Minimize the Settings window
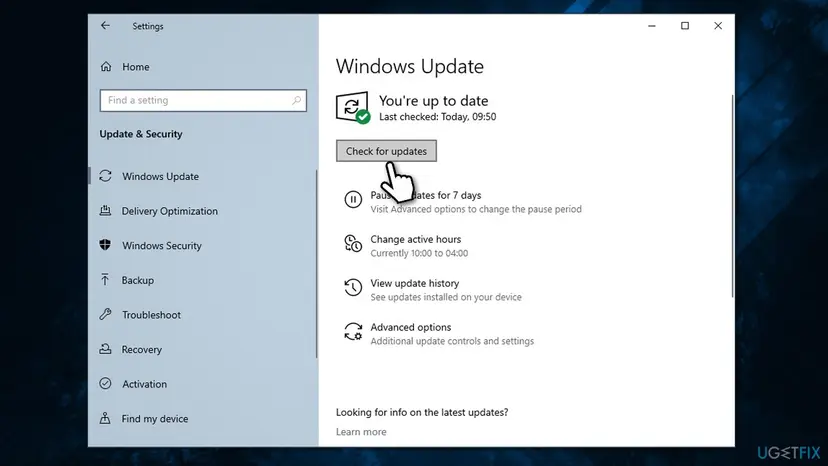This screenshot has width=828, height=466. (652, 26)
